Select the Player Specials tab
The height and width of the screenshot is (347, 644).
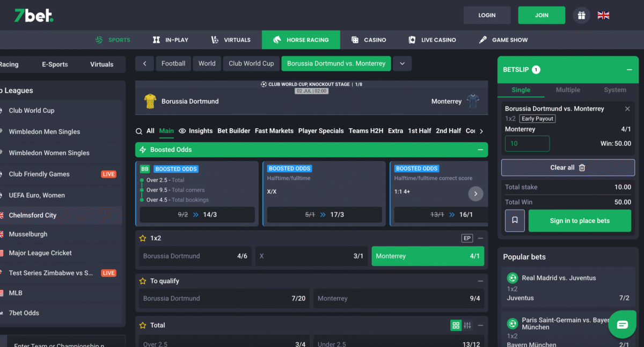click(321, 131)
